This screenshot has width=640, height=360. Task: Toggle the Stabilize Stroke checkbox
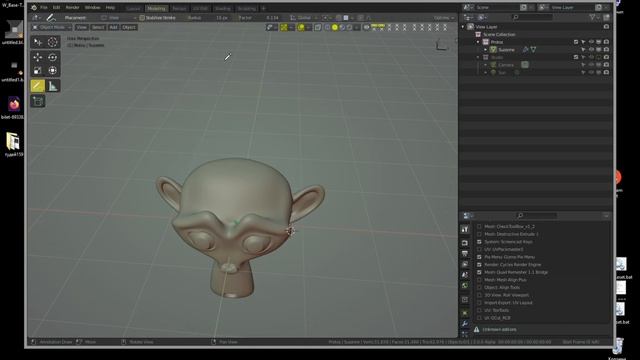142,18
